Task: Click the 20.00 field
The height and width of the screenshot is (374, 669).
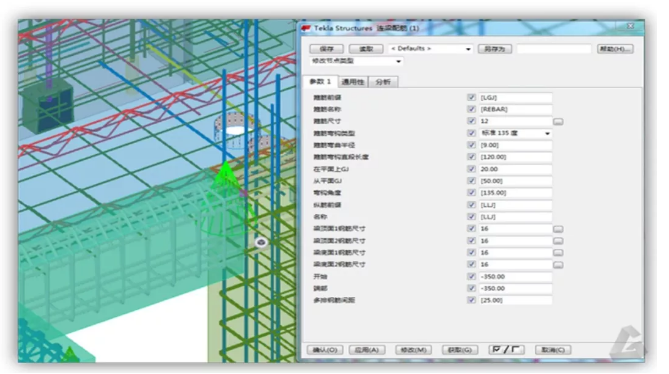Action: (x=515, y=169)
